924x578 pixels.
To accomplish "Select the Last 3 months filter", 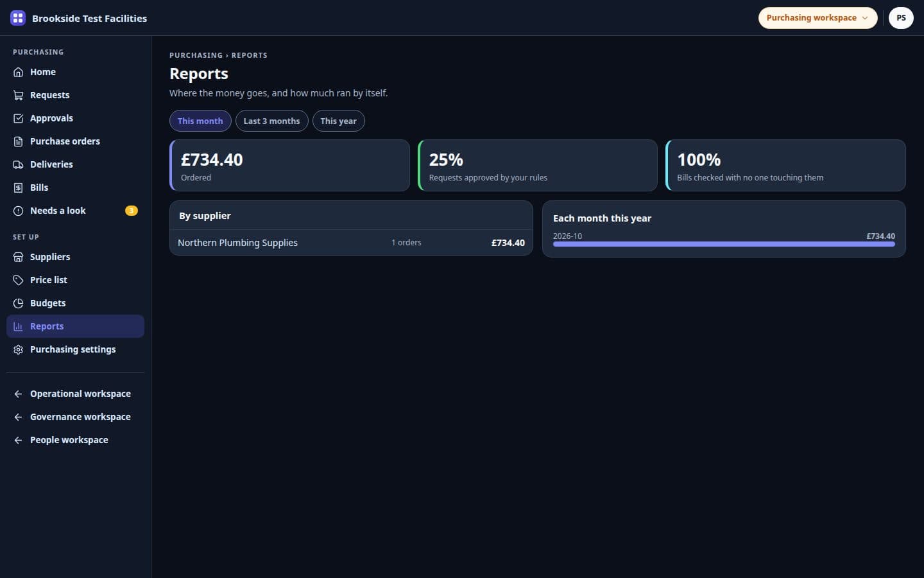I will (271, 121).
